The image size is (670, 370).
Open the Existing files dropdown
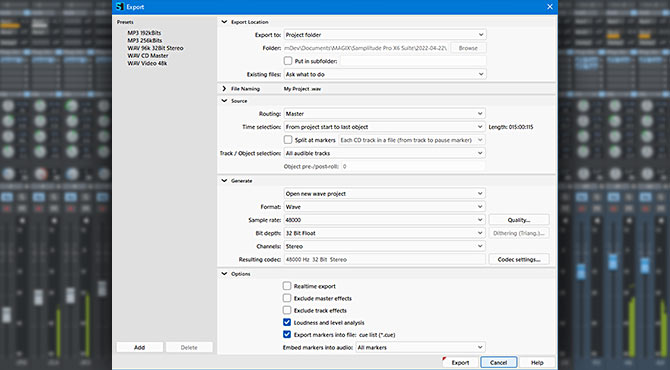pos(385,74)
